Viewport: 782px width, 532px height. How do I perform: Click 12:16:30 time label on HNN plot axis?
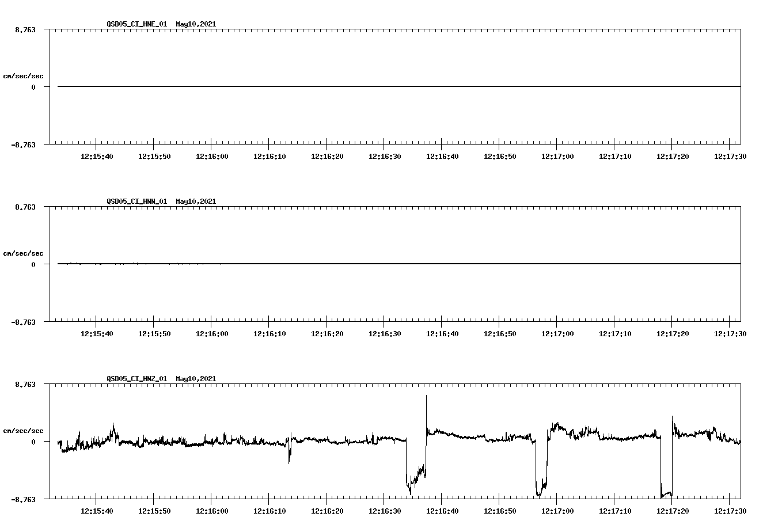pyautogui.click(x=385, y=333)
